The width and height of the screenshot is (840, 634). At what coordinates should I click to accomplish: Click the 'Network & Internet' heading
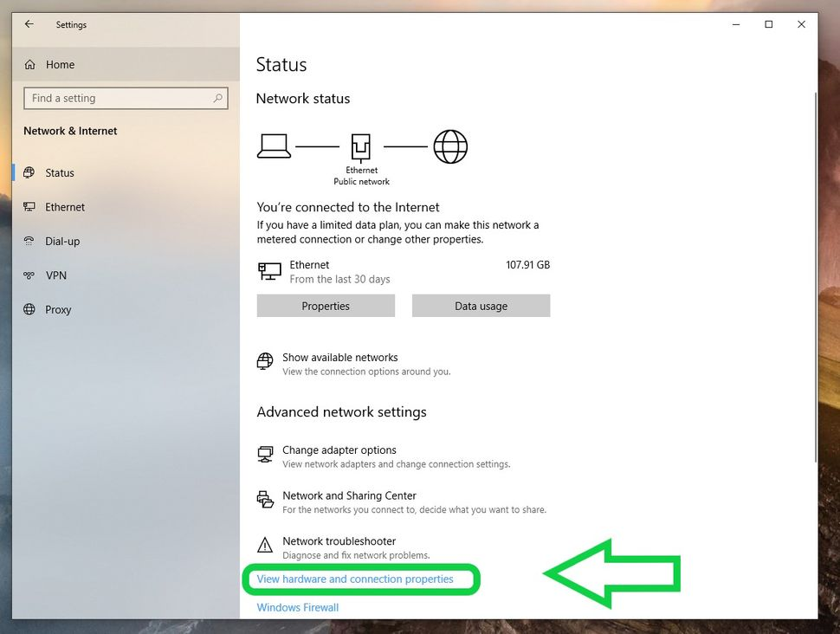pyautogui.click(x=70, y=131)
